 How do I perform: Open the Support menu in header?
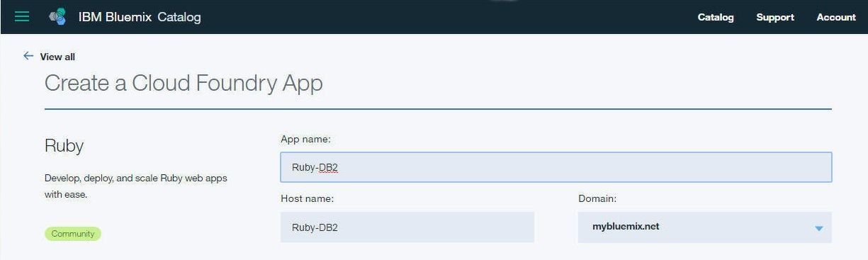tap(775, 17)
